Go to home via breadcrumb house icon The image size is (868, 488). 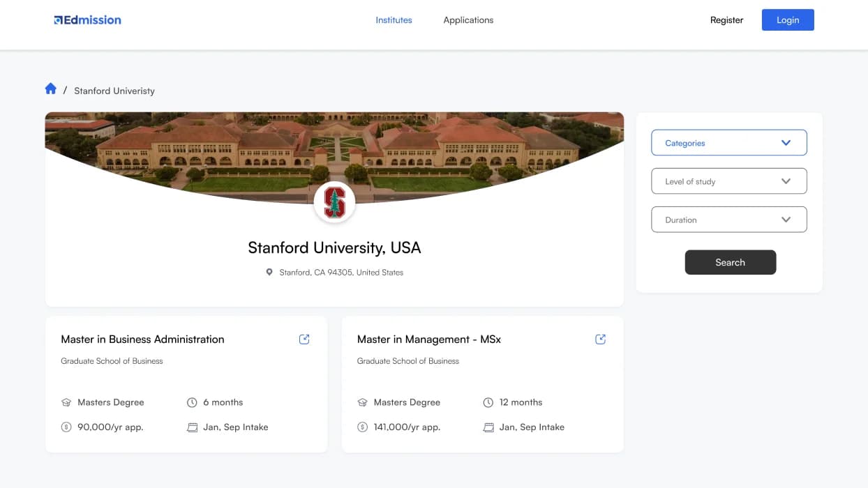[x=50, y=89]
